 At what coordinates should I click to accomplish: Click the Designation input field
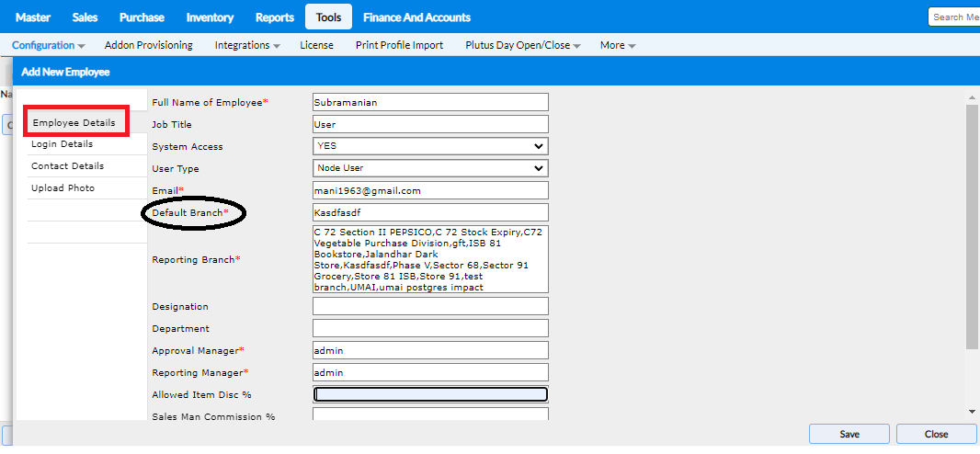[x=430, y=306]
